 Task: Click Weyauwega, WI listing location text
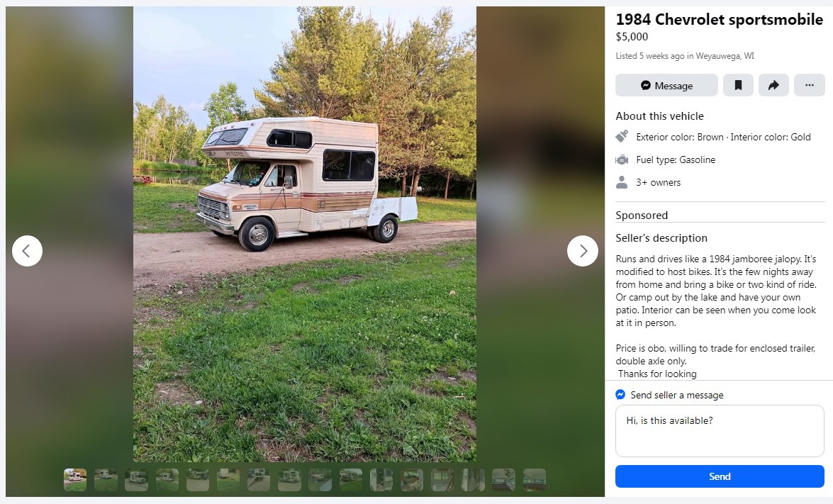[725, 56]
